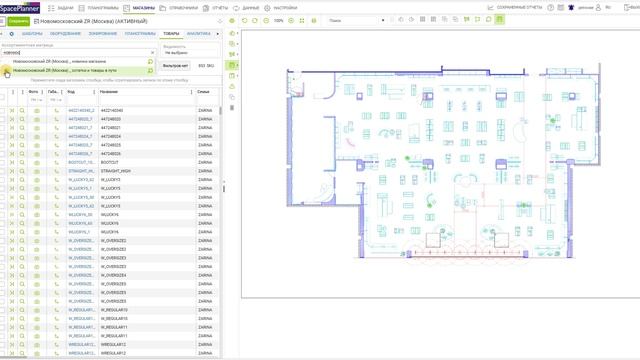Undo the last action in the plan toolbar
Image resolution: width=640 pixels, height=360 pixels.
coord(244,20)
